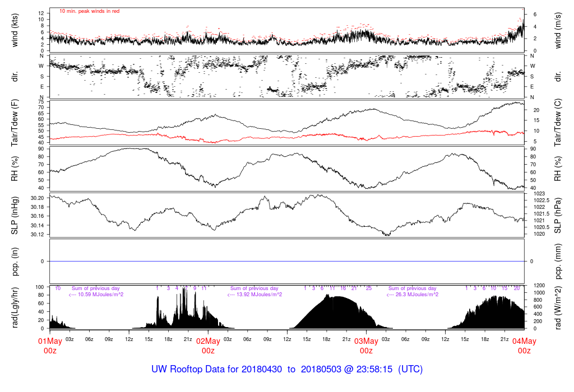The image size is (574, 392).
Task: Click the 1023 tick on hPa axis
Action: point(539,193)
